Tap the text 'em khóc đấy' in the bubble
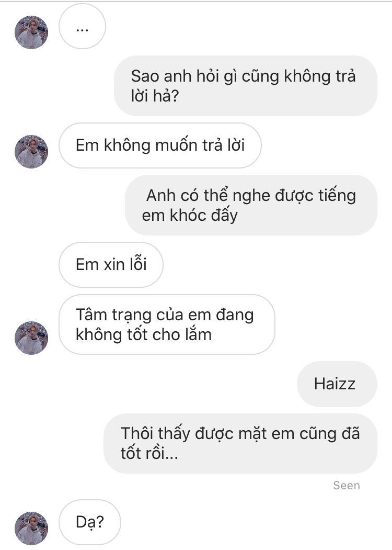 (x=190, y=216)
